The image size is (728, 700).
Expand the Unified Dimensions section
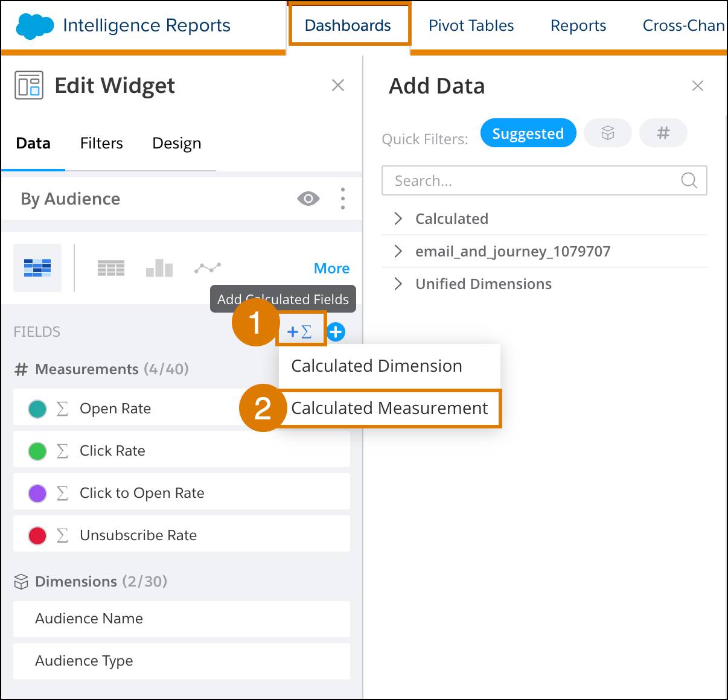tap(397, 284)
